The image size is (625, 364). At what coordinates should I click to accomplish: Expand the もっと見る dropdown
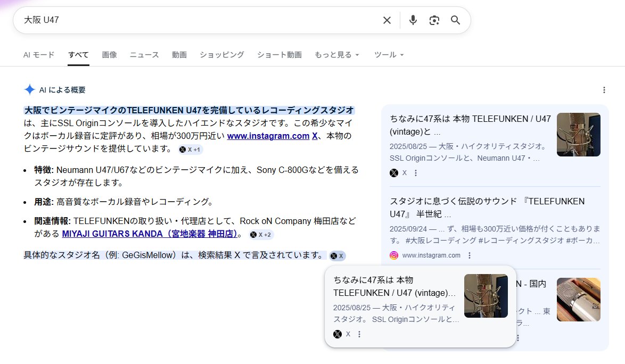[x=337, y=55]
